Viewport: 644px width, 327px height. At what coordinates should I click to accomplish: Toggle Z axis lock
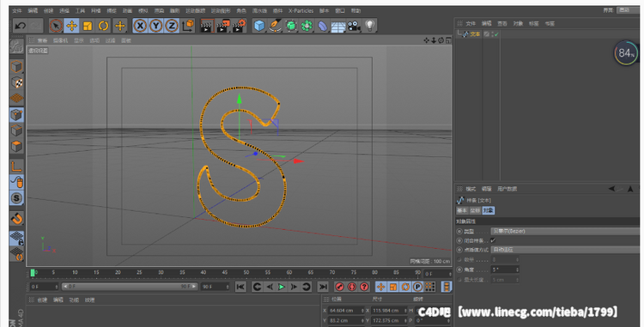pos(172,26)
